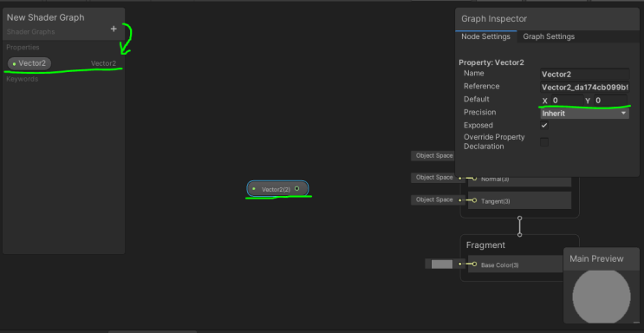Add a new property with the plus icon

[x=114, y=29]
